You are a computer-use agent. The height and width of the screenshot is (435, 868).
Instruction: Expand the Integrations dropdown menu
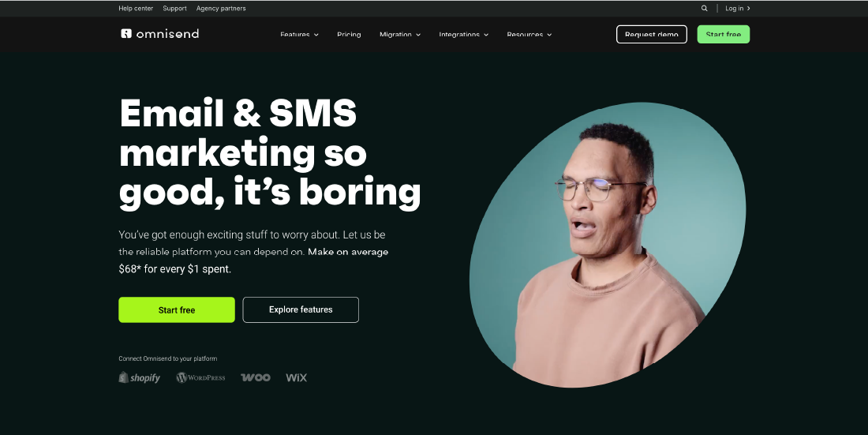[x=463, y=35]
